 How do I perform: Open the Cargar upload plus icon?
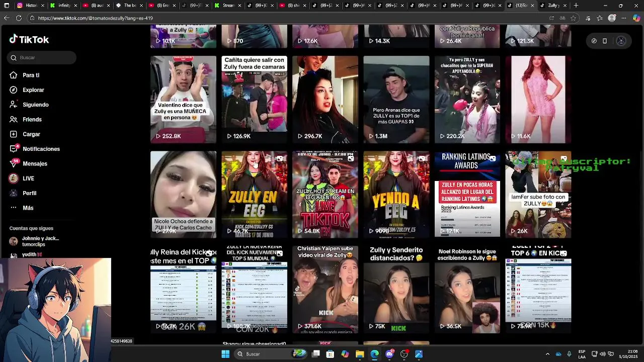13,134
